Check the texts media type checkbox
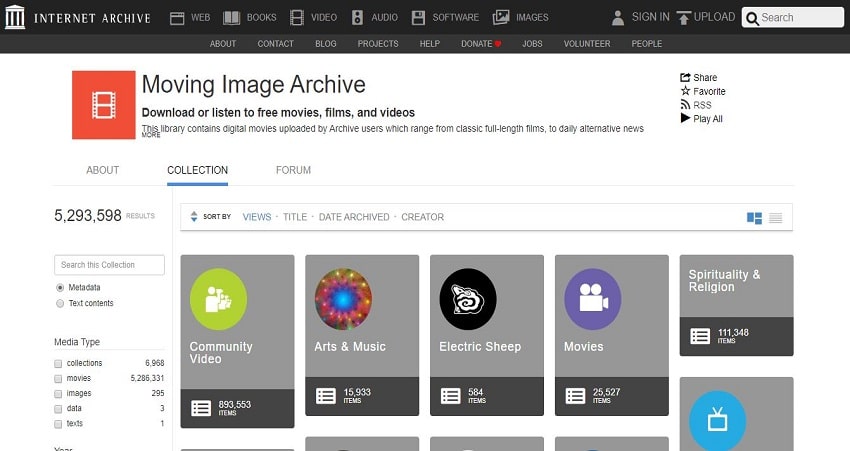 click(58, 424)
